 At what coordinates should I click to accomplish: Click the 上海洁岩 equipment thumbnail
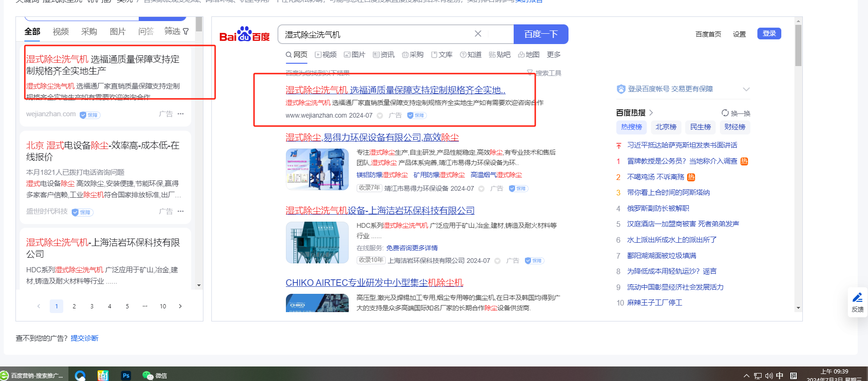coord(317,242)
